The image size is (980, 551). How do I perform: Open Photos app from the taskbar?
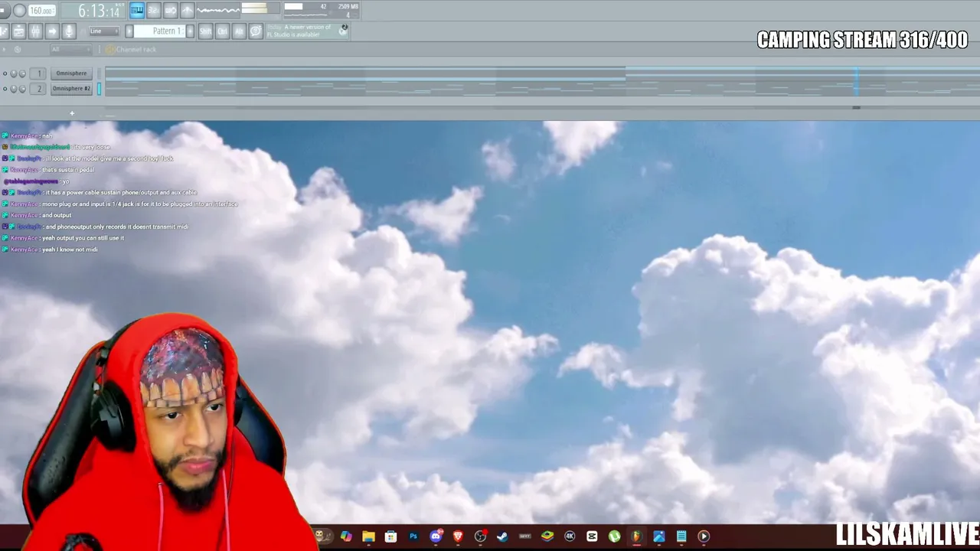pyautogui.click(x=658, y=536)
